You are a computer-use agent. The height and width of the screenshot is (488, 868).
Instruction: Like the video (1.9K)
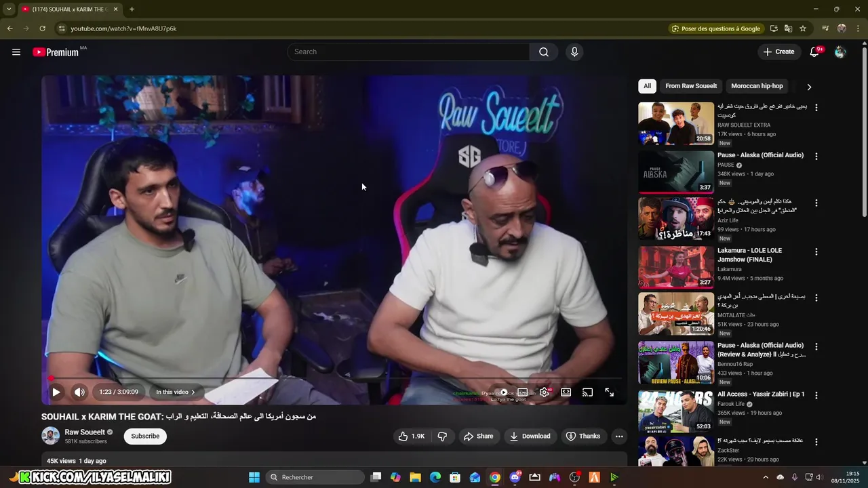click(412, 436)
